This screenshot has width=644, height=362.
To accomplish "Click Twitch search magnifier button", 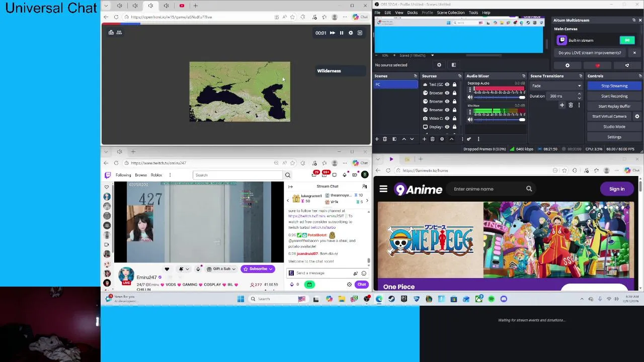I will coord(288,175).
